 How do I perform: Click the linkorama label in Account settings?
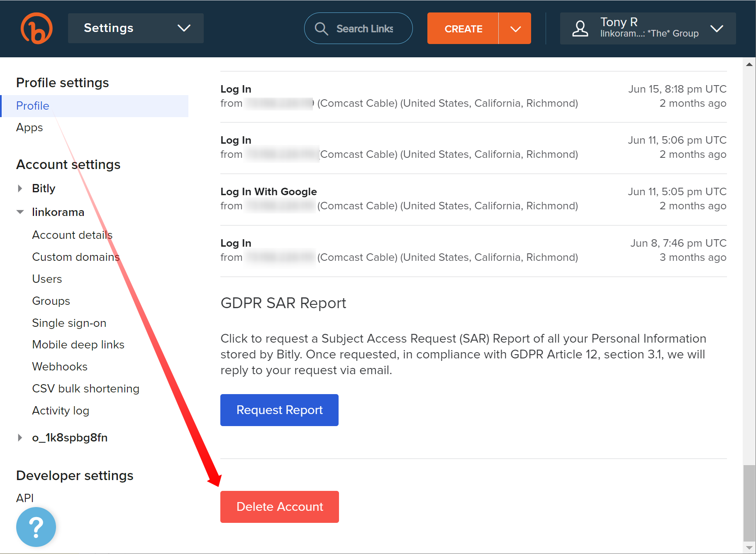[x=58, y=212]
